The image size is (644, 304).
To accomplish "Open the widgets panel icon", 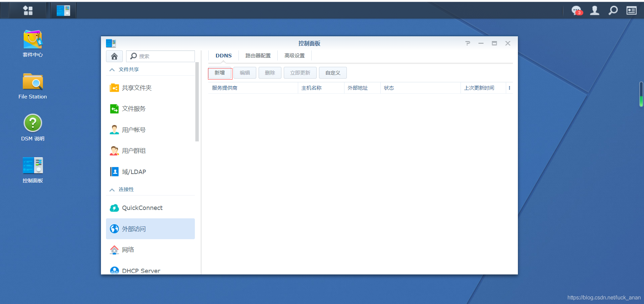I will [x=632, y=10].
